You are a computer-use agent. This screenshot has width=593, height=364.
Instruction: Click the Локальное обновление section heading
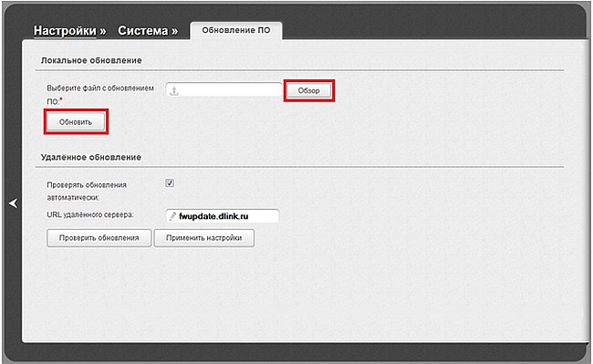(91, 60)
